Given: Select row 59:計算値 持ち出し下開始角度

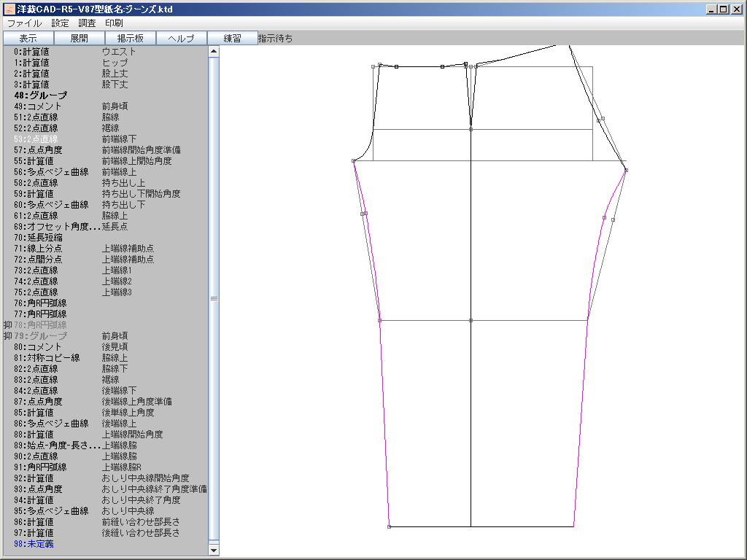Looking at the screenshot, I should (106, 194).
